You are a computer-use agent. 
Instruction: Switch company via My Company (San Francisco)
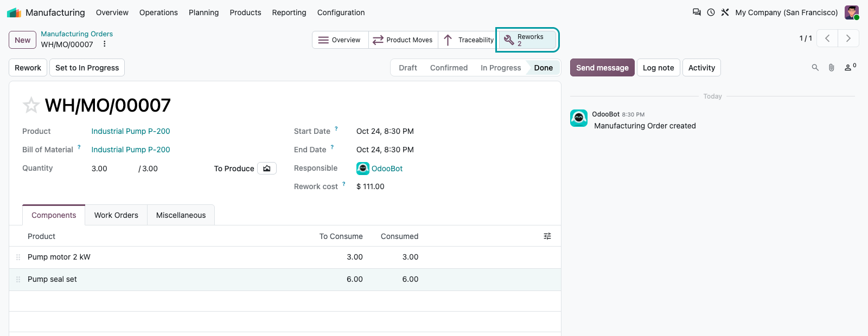click(x=787, y=12)
